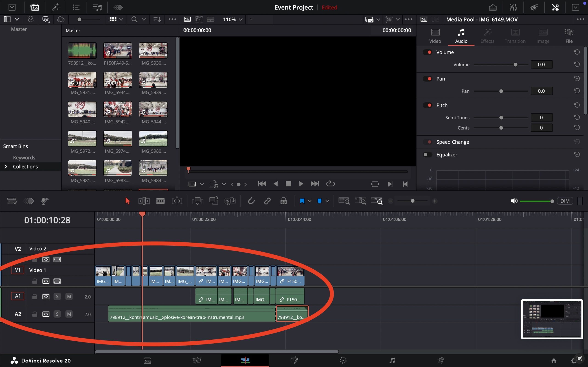Select the Blade razor edit tool
The image size is (588, 367).
point(160,201)
